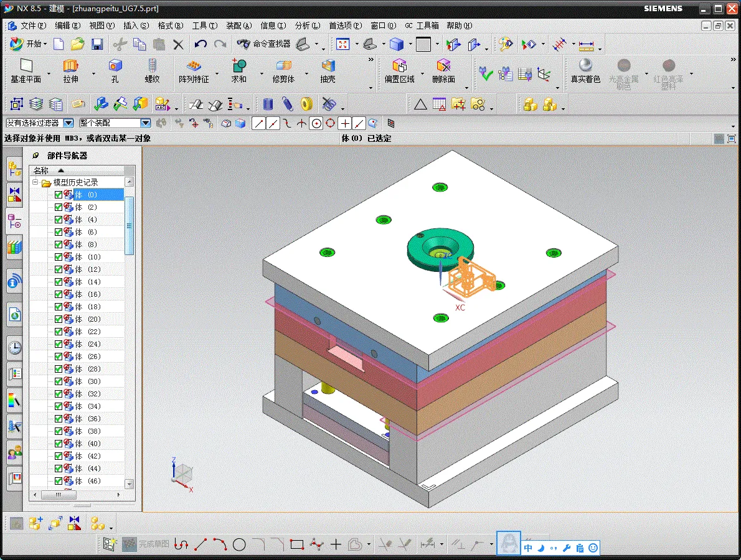Click the IME smiley face icon
This screenshot has width=741, height=560.
pyautogui.click(x=593, y=548)
